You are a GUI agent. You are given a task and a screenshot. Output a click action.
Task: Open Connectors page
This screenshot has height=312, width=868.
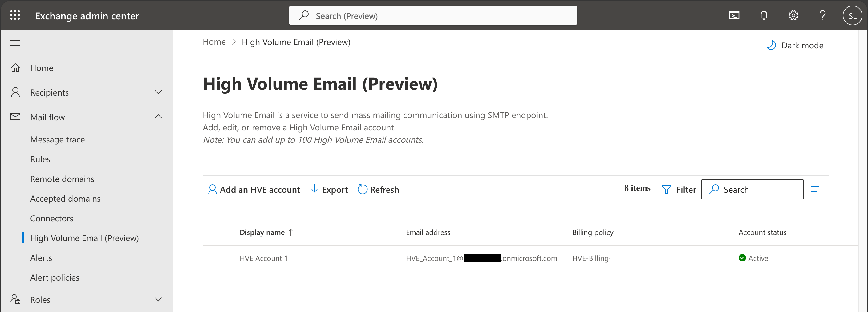51,218
